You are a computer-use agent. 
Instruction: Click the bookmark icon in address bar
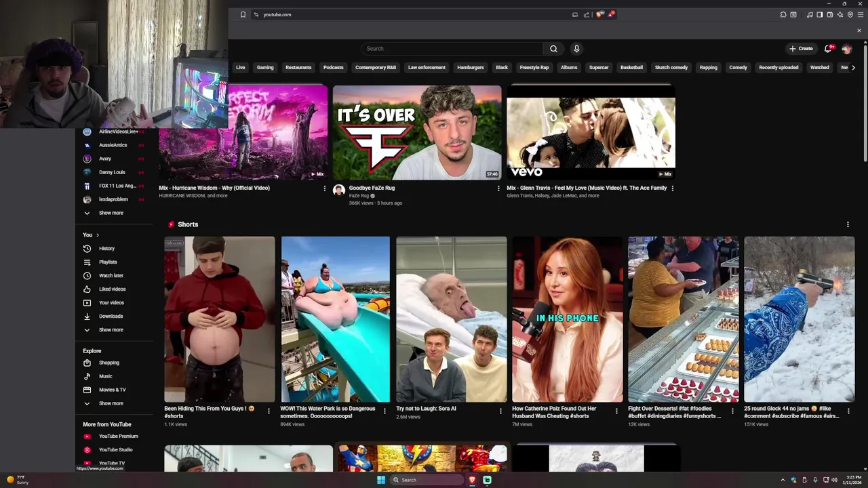pyautogui.click(x=243, y=14)
